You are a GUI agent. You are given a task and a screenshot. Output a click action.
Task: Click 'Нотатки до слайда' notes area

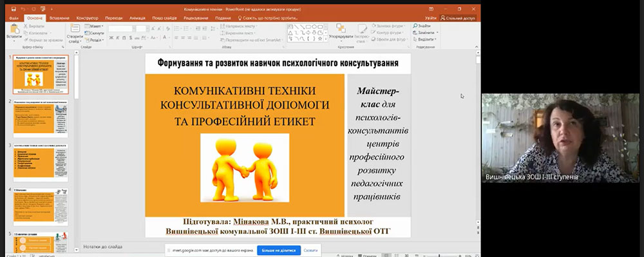click(x=102, y=247)
